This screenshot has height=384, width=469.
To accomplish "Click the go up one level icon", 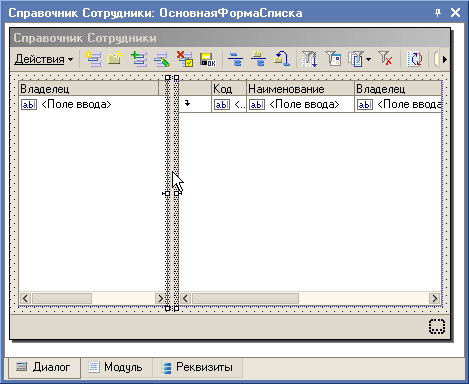I will tap(282, 59).
